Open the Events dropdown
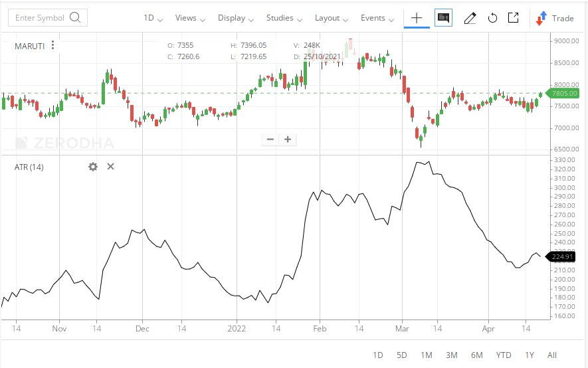Screen dimensions: 588x368 [x=377, y=18]
